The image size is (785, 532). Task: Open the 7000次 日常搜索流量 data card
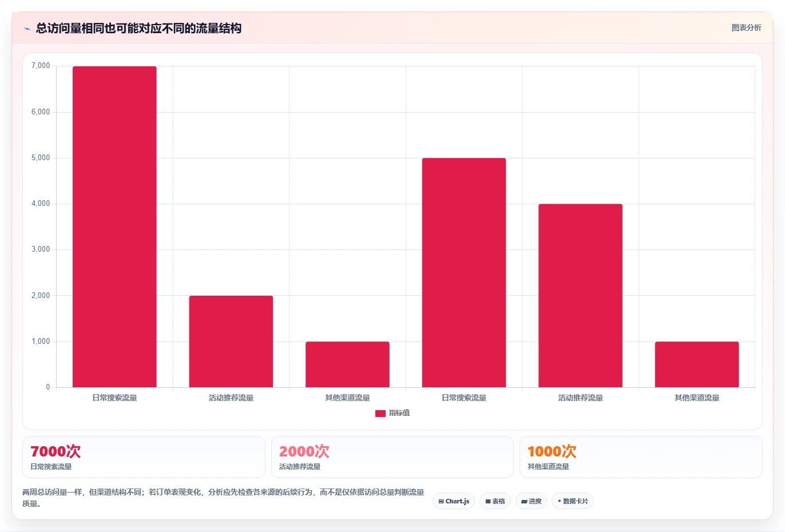pos(144,457)
